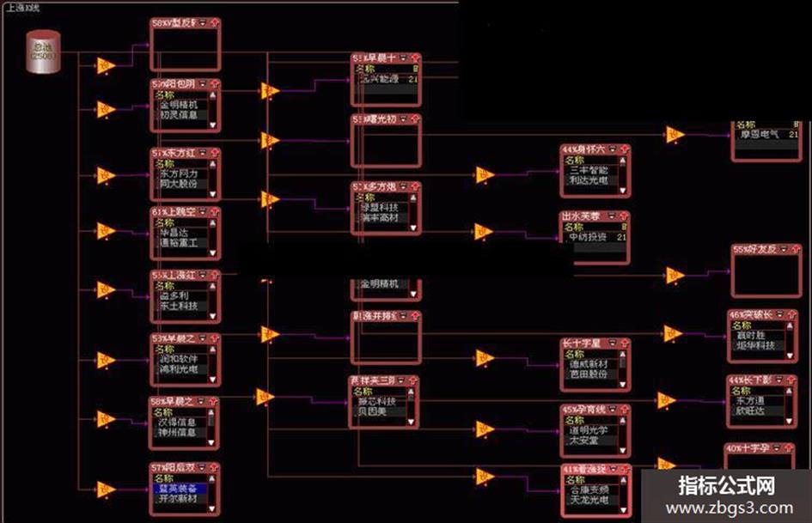Image resolution: width=812 pixels, height=523 pixels.
Task: Click scroll-down arrow in 58%早晨之 stock list
Action: click(211, 442)
